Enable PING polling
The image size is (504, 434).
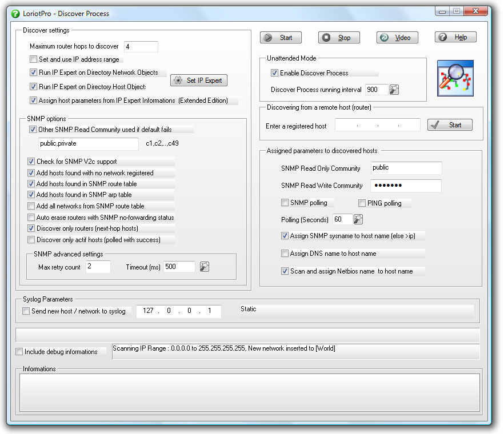tap(362, 203)
